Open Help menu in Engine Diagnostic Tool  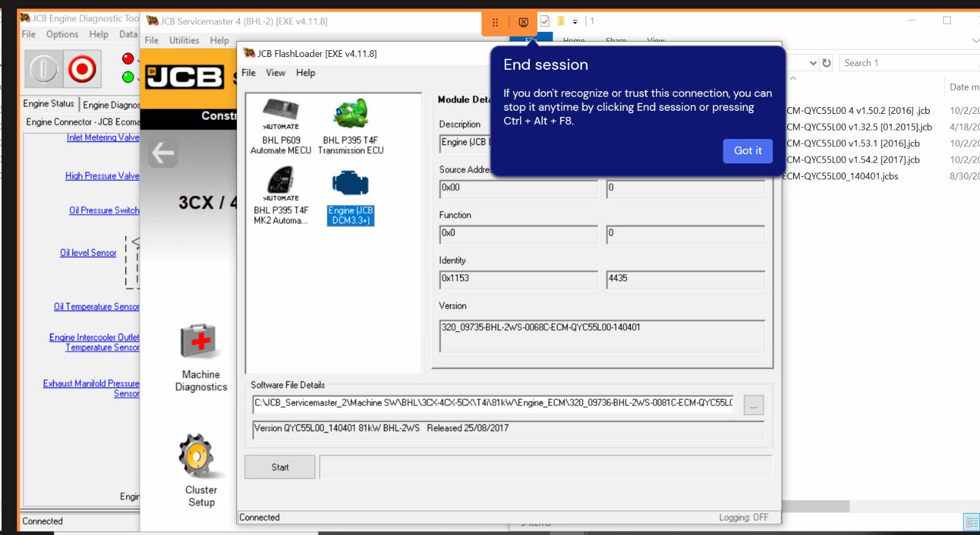99,34
